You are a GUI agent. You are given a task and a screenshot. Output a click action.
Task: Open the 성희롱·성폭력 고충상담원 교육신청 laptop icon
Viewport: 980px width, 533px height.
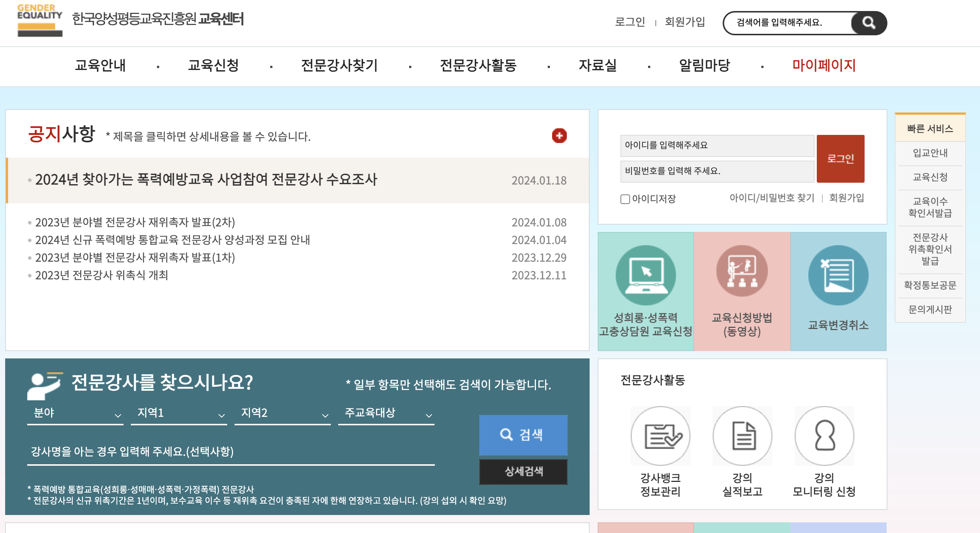(x=645, y=275)
